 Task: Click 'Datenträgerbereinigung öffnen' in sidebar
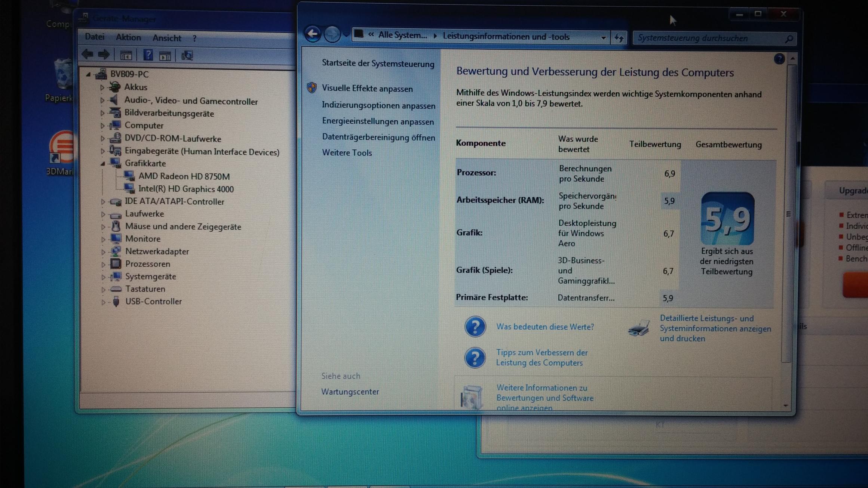[378, 138]
